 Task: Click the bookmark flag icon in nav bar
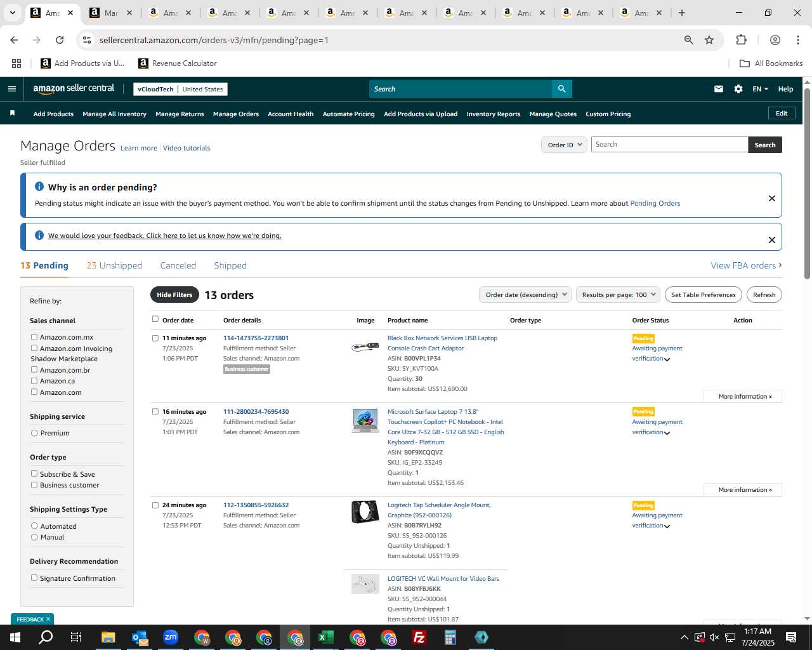coord(12,114)
